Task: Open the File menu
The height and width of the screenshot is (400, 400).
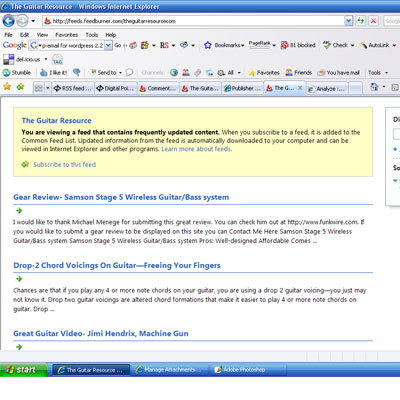Action: (8, 35)
